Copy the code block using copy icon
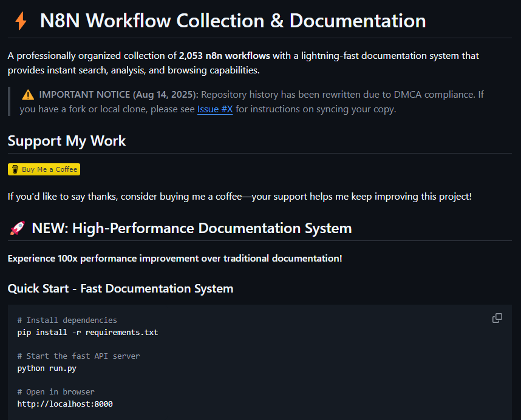Viewport: 521px width, 420px height. (497, 318)
